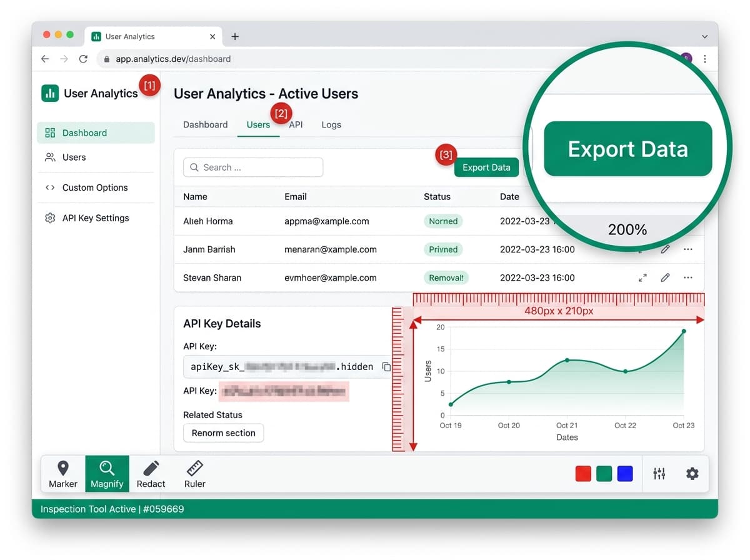Click the Email column header

(x=296, y=196)
